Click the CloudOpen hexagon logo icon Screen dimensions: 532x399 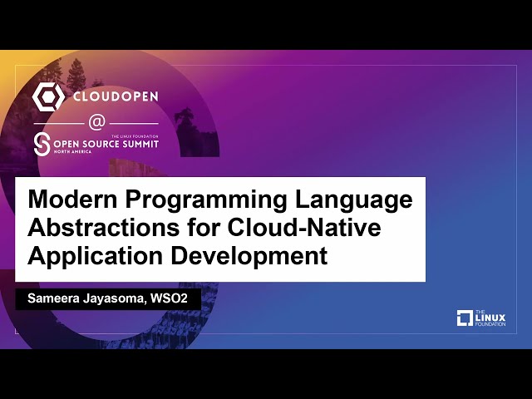pos(48,96)
